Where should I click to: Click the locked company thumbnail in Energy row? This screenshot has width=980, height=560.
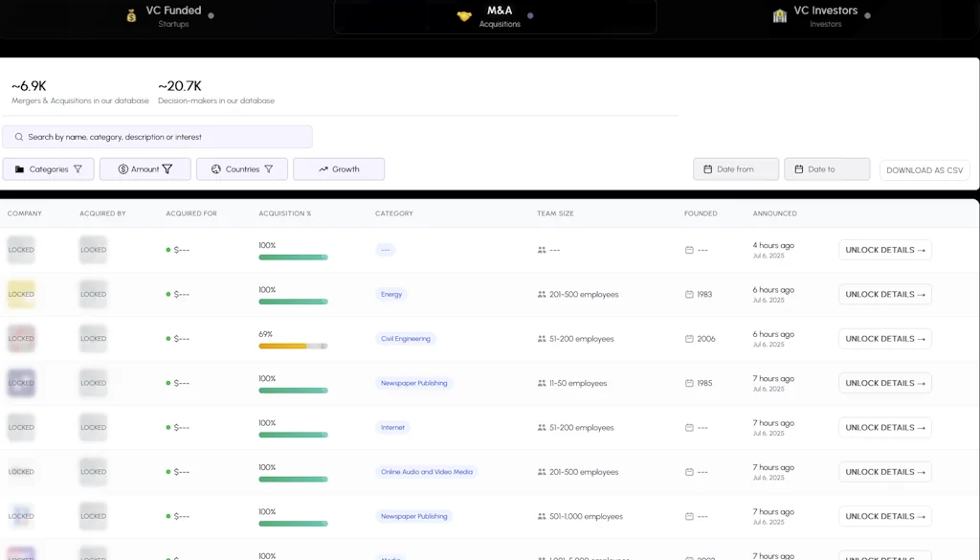pos(21,294)
